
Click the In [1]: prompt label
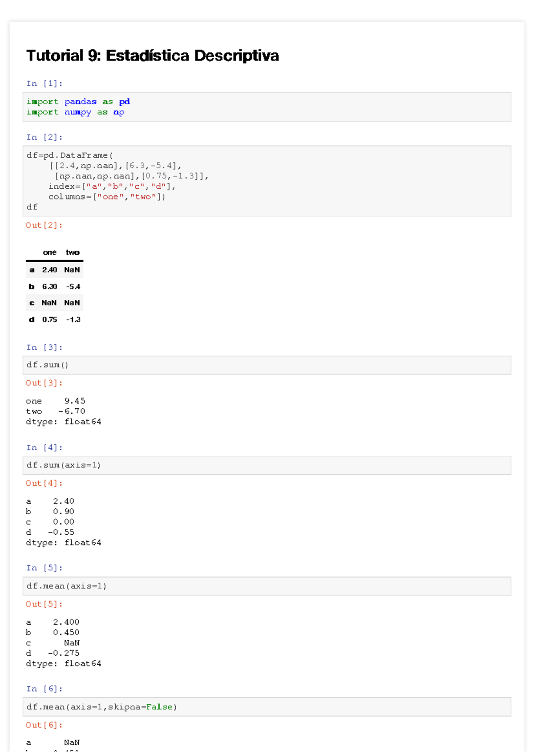point(44,84)
